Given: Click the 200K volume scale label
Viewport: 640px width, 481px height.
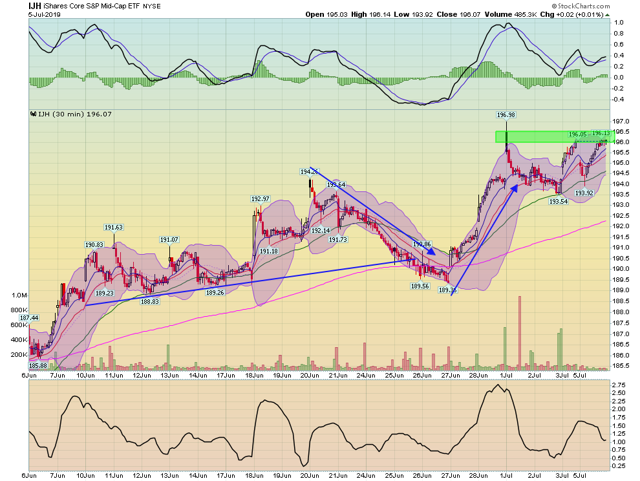Looking at the screenshot, I should point(20,355).
